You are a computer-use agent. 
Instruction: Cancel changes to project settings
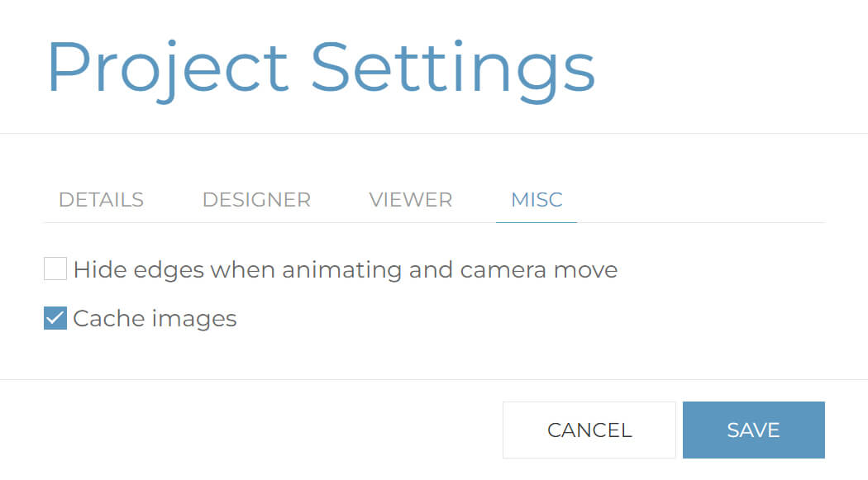tap(589, 430)
